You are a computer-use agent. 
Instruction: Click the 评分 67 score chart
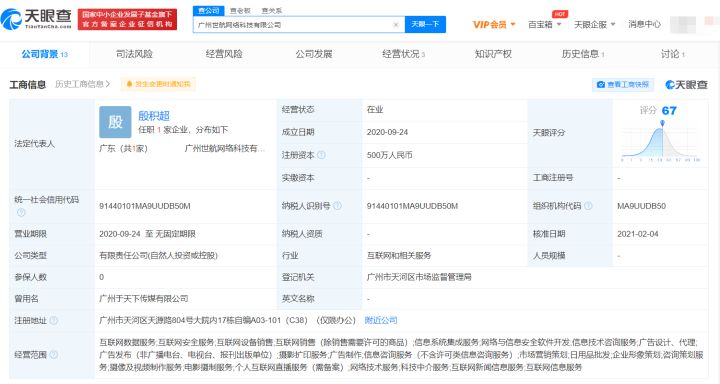point(660,136)
